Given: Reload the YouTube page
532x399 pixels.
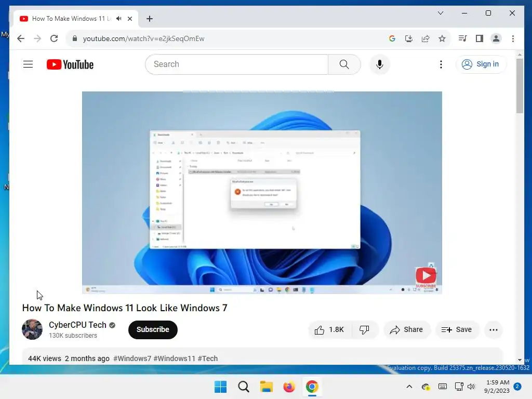Looking at the screenshot, I should pyautogui.click(x=54, y=38).
